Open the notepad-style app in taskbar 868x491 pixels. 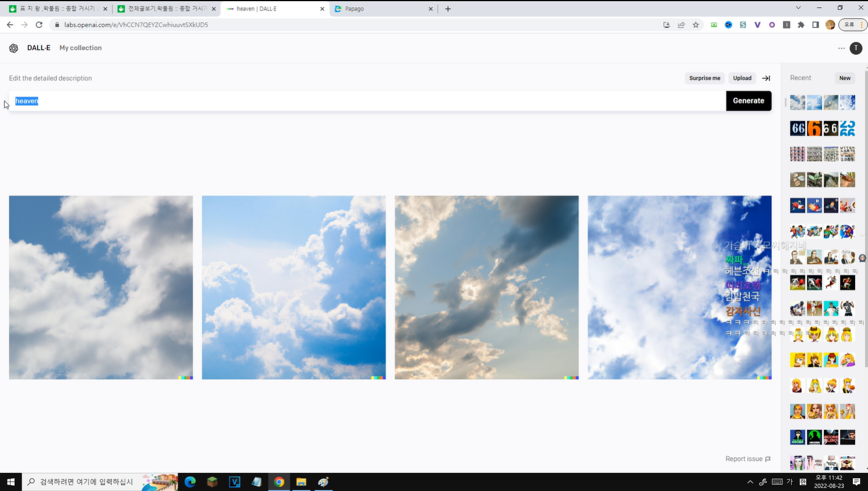coord(256,482)
